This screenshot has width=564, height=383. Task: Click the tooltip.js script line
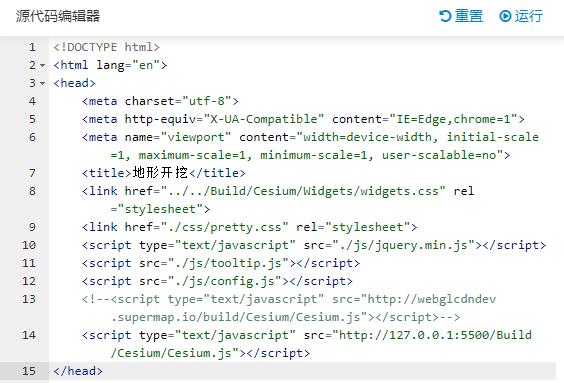(221, 263)
